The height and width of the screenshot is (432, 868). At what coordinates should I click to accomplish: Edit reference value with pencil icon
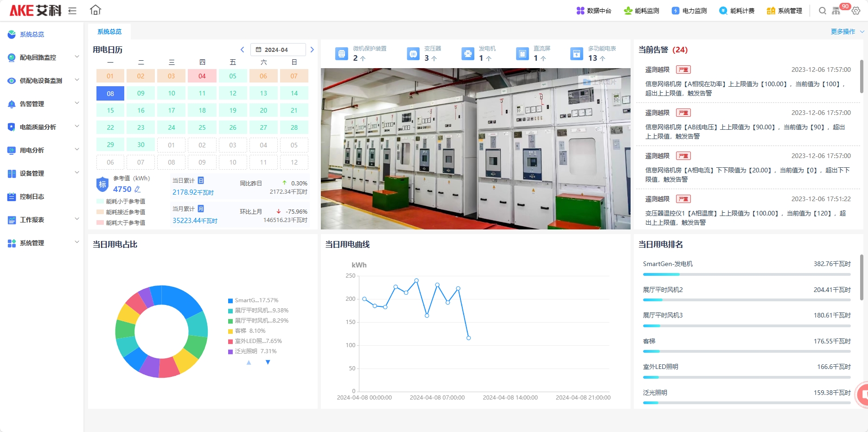pos(137,189)
